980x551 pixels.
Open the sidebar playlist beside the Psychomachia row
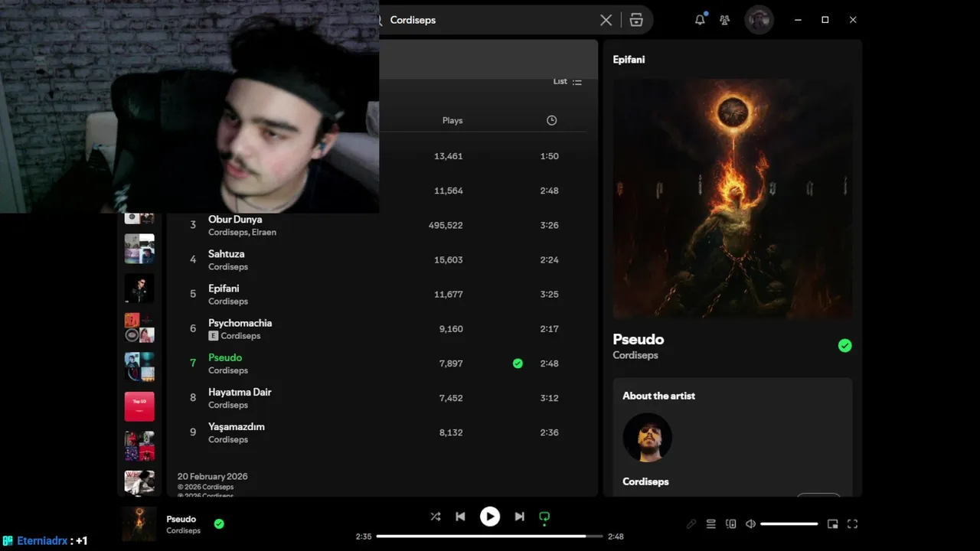(x=139, y=328)
